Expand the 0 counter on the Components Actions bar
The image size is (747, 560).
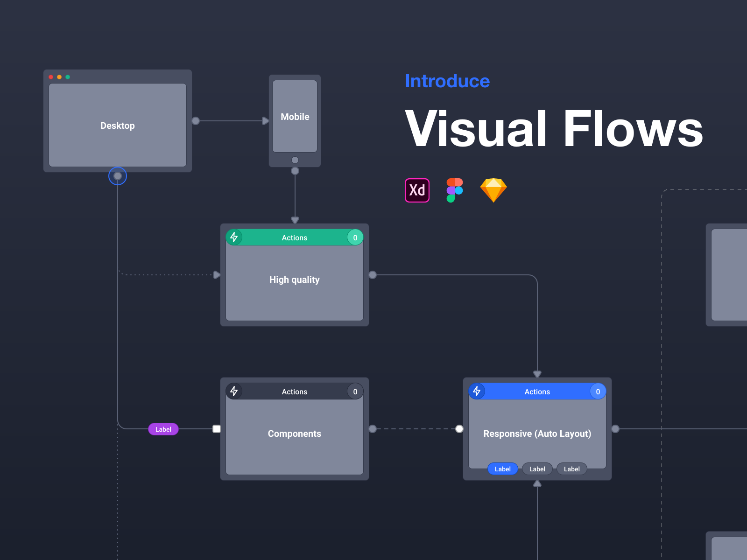click(x=355, y=392)
